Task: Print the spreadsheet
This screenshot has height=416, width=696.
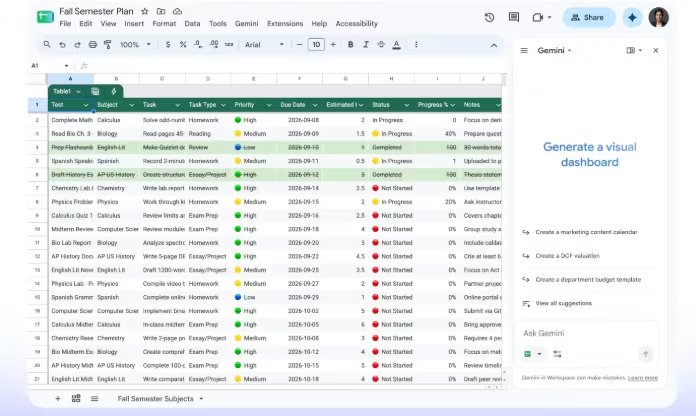Action: pos(92,44)
